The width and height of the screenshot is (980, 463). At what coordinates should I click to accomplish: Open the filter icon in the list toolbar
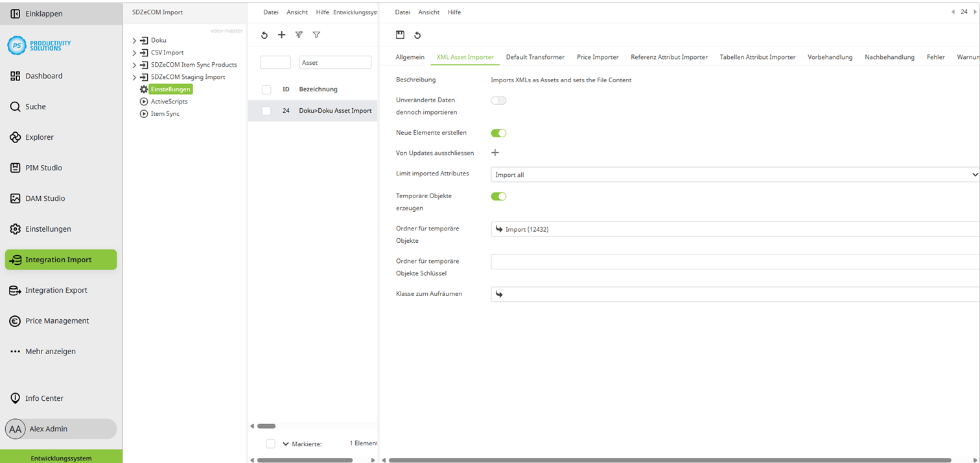[x=316, y=35]
